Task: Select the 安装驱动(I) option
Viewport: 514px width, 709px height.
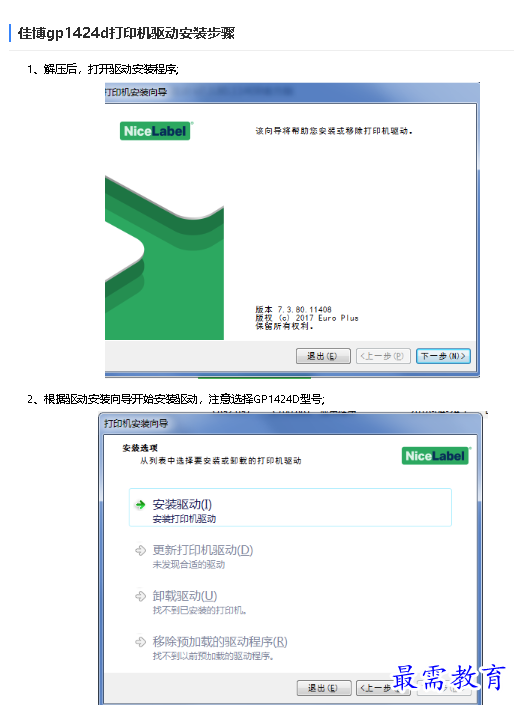Action: (x=290, y=507)
